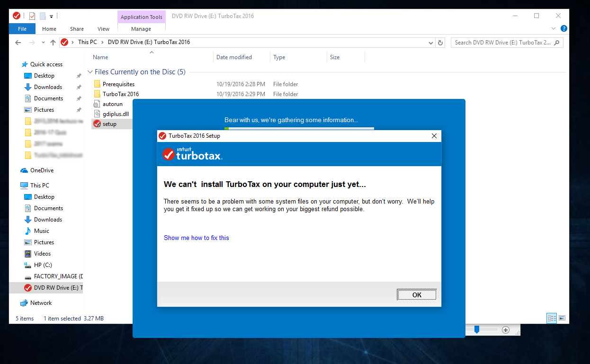Click the '1 item selected 3.27 MB' status text
The image size is (590, 364).
click(x=73, y=319)
